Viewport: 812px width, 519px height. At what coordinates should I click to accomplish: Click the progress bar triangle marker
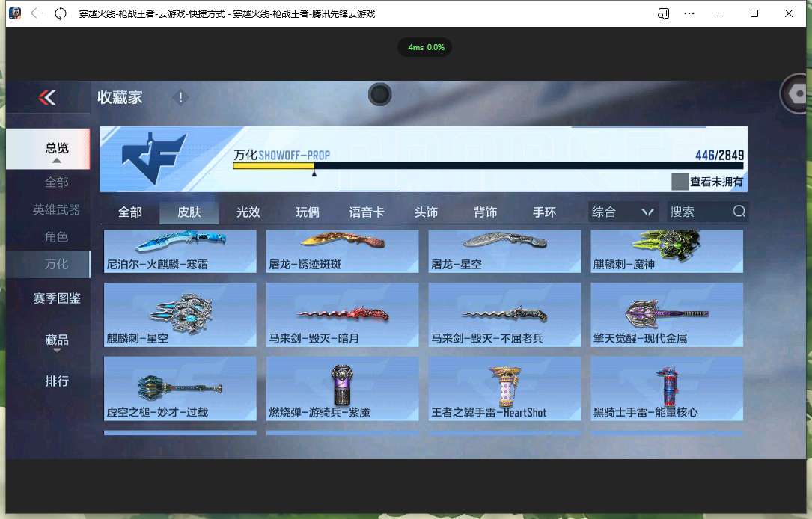314,173
